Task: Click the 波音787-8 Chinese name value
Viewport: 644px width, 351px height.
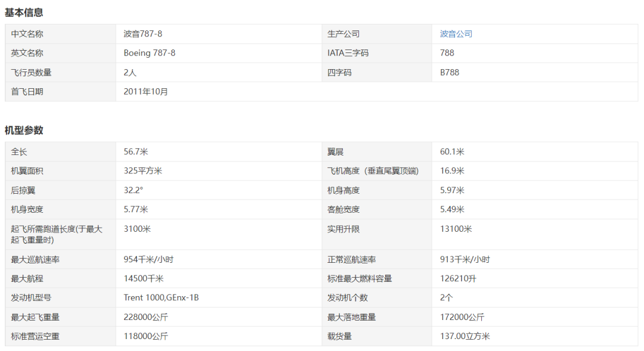Action: click(x=143, y=34)
